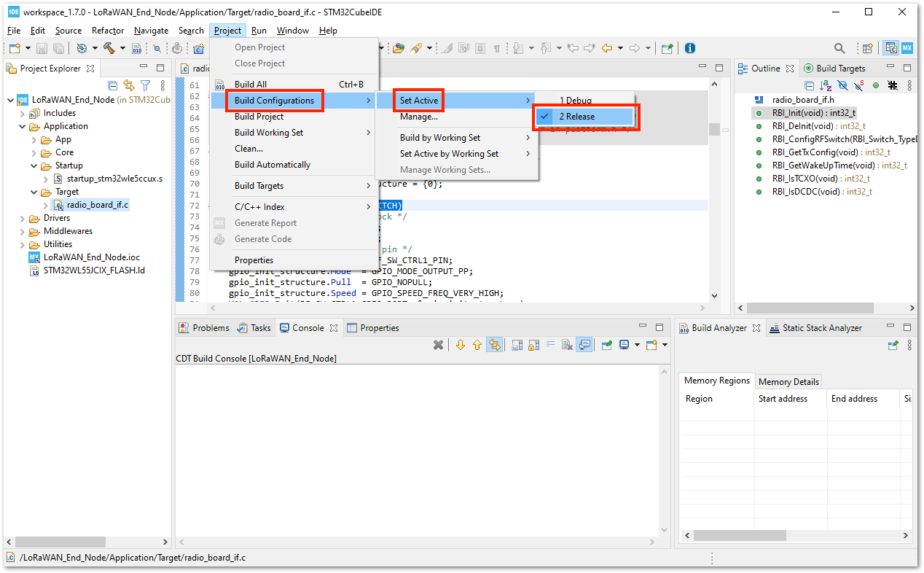Open the Navigate menu
The image size is (924, 573).
152,31
